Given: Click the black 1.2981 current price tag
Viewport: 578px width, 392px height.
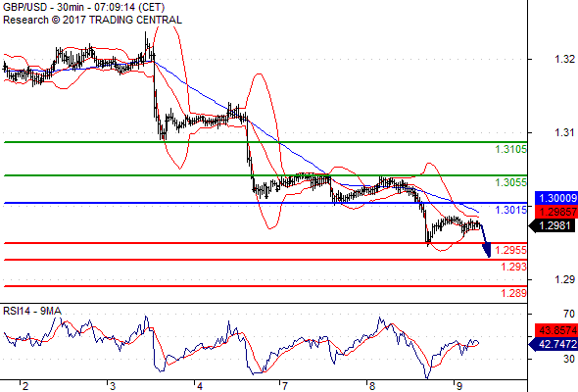Looking at the screenshot, I should 552,225.
